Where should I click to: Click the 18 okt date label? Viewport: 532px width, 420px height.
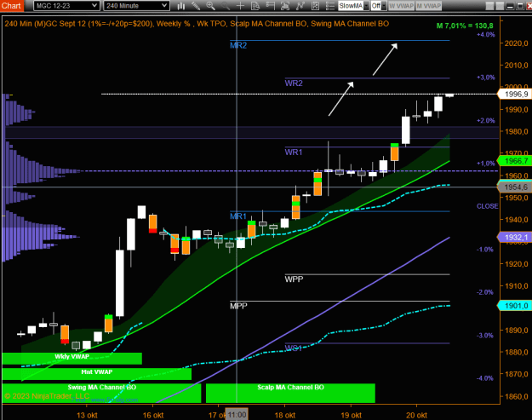pos(285,415)
